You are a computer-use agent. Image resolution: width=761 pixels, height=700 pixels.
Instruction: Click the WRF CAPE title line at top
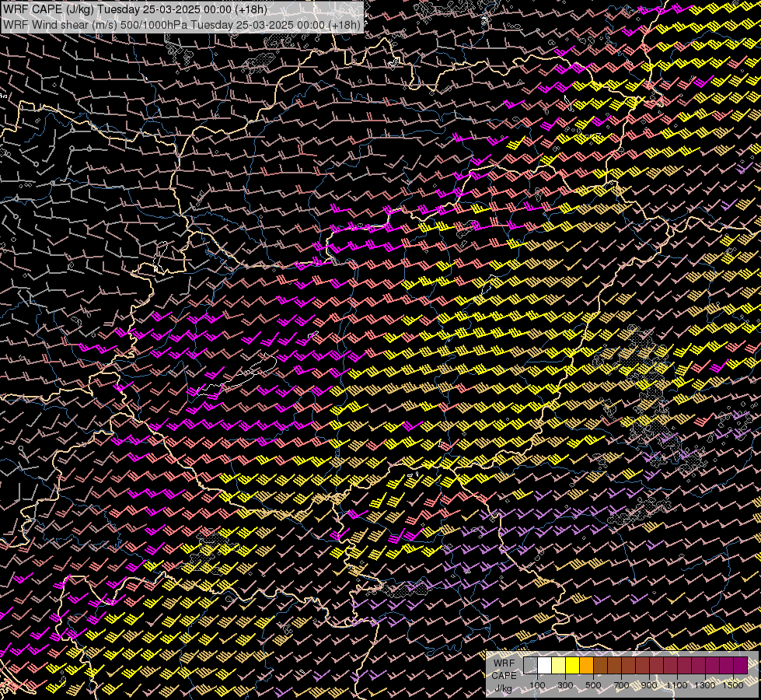coord(136,9)
